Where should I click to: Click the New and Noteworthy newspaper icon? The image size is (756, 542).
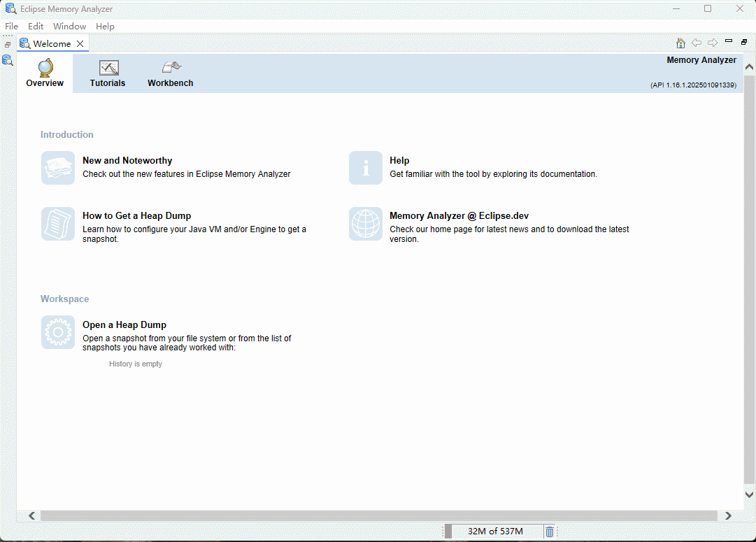click(x=58, y=168)
